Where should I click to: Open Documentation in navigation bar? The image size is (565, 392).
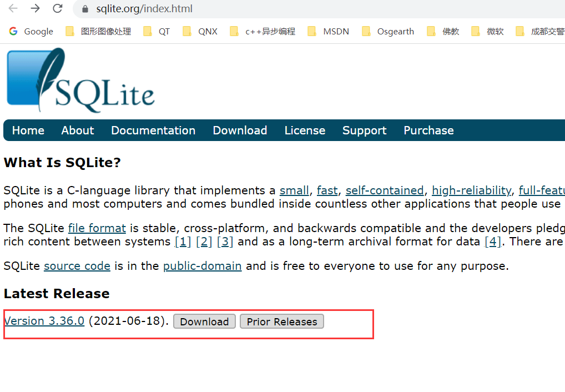[153, 130]
